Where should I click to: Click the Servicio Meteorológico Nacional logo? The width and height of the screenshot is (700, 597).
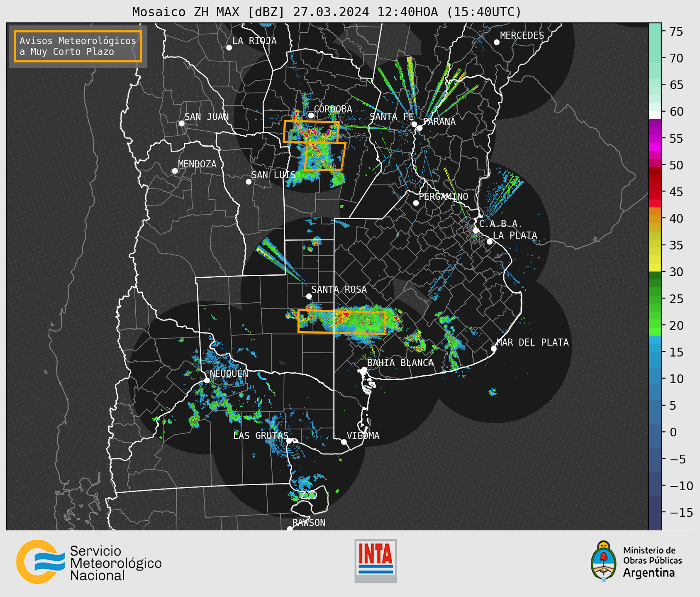[x=89, y=562]
